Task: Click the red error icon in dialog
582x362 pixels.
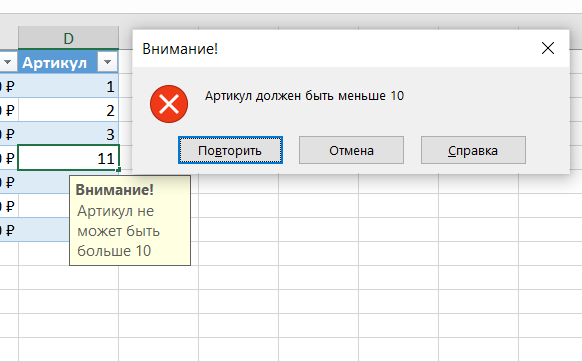Action: click(169, 104)
